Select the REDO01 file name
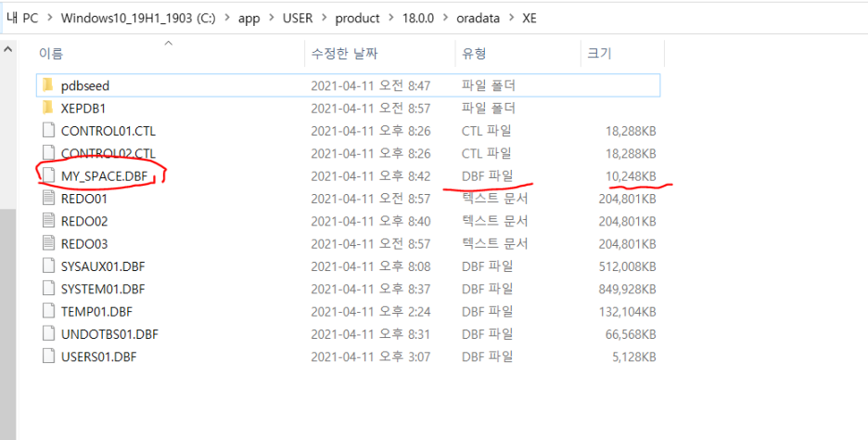 click(83, 199)
